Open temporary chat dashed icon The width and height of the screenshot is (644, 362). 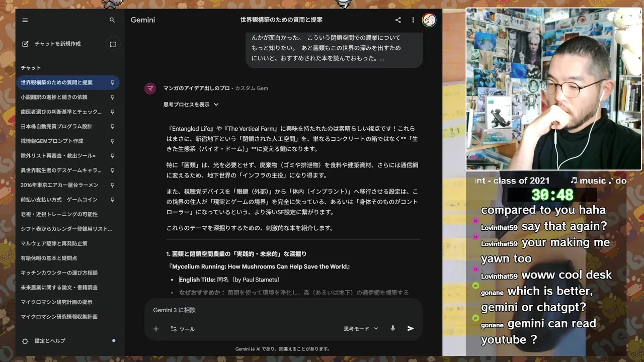(113, 44)
